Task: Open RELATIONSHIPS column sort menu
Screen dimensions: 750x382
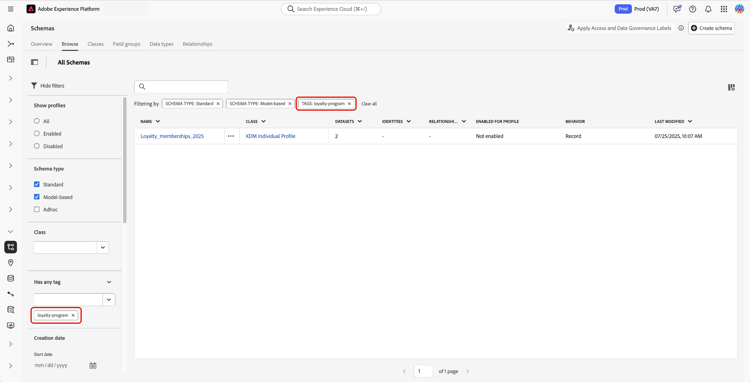Action: [x=463, y=121]
